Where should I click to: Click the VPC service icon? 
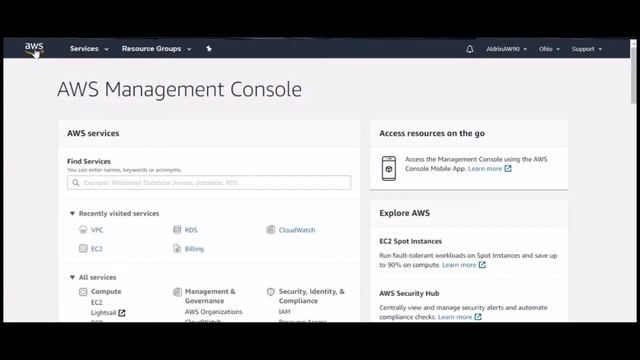click(x=83, y=229)
